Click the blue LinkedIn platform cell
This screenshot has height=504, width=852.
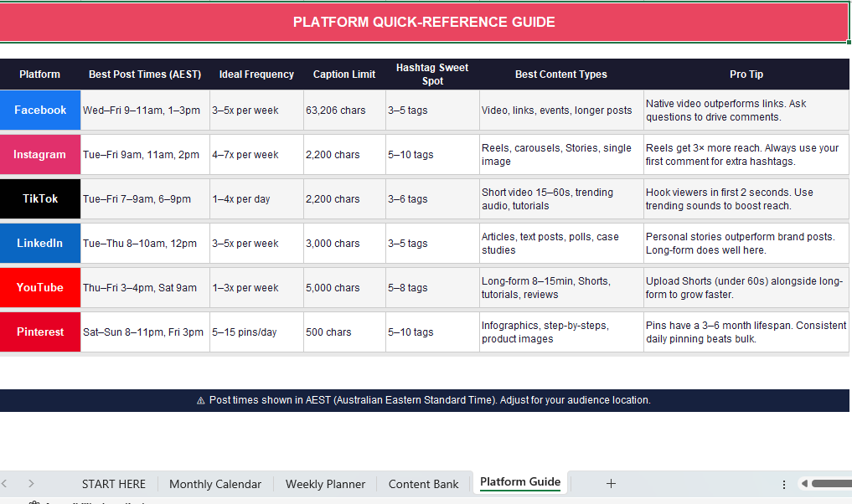40,244
